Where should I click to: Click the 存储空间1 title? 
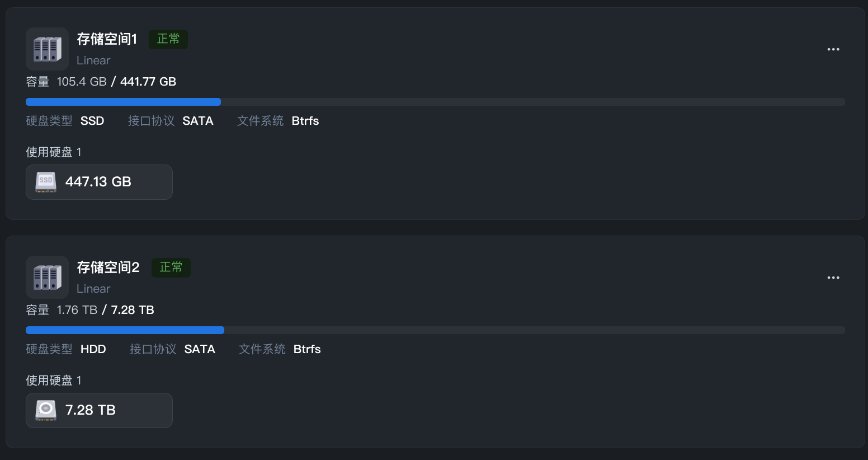[107, 39]
